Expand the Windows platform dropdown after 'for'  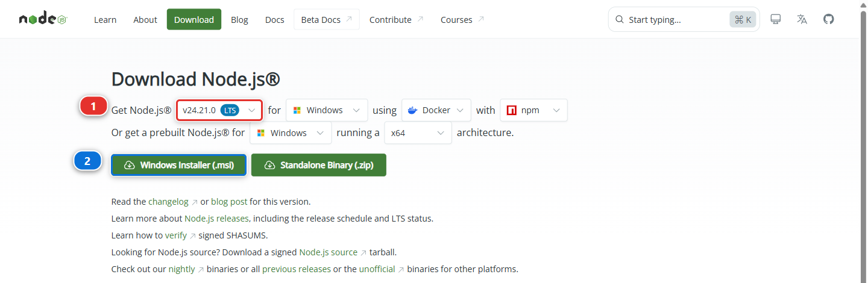(327, 110)
